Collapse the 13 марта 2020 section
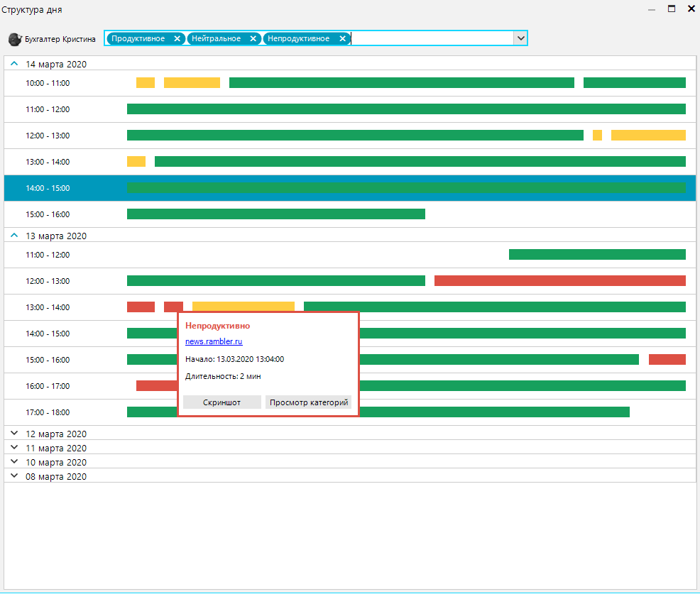 tap(14, 236)
